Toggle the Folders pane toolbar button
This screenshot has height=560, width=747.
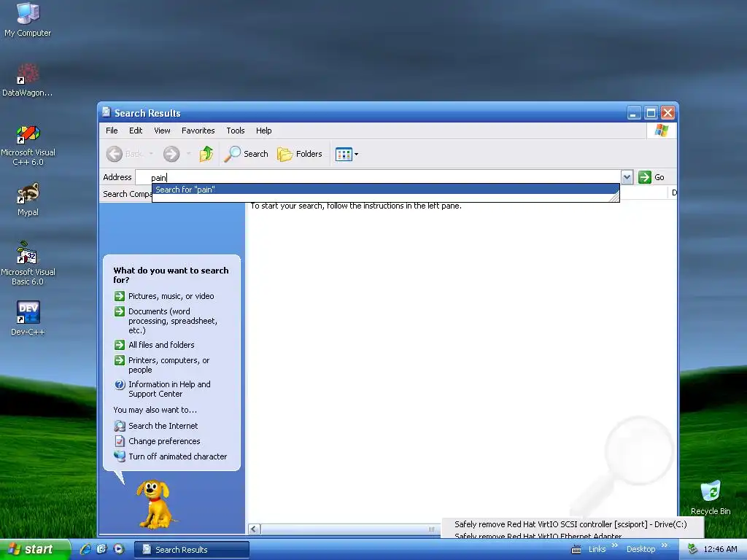pyautogui.click(x=300, y=154)
